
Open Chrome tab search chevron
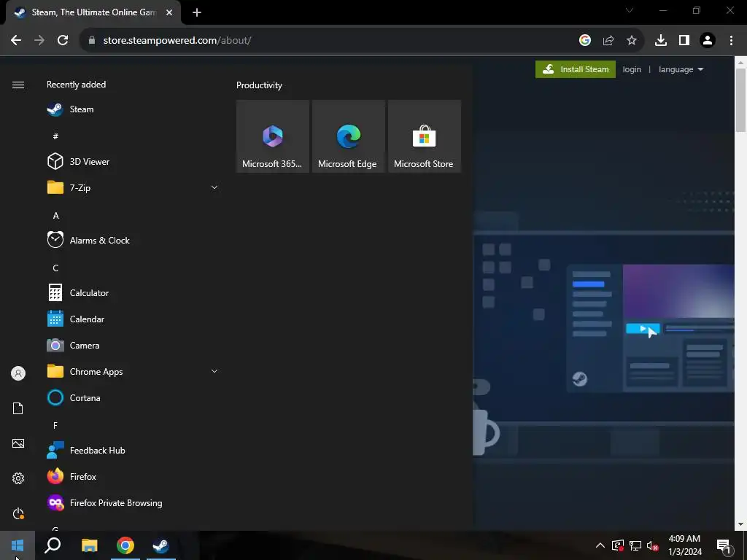(x=630, y=10)
